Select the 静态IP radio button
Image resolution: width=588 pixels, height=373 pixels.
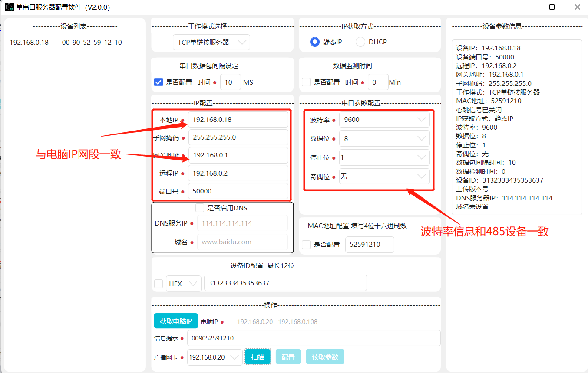point(315,42)
